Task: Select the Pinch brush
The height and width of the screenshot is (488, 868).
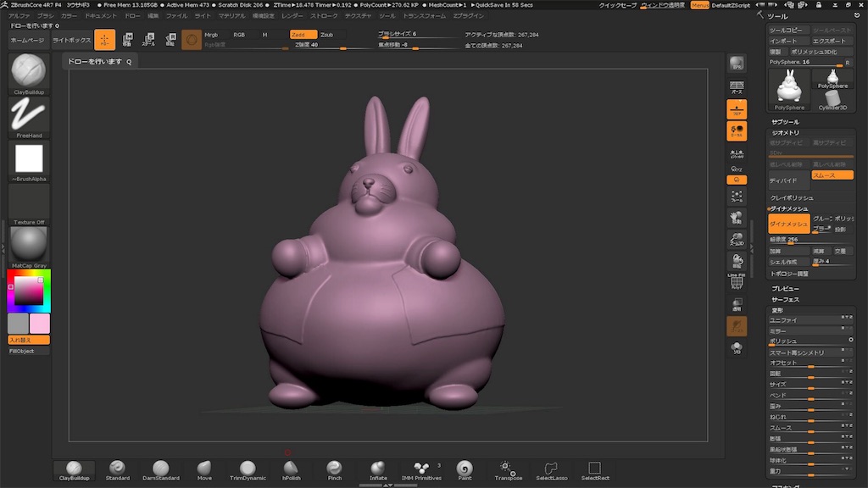Action: coord(334,470)
